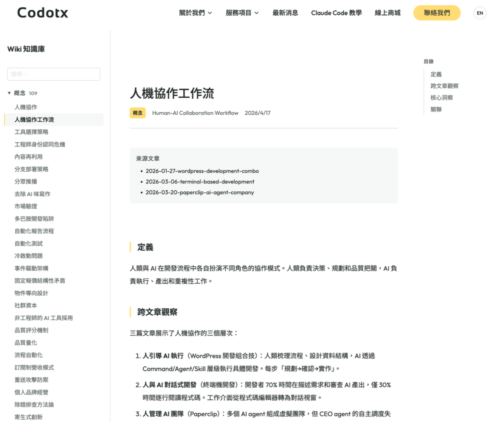Click the 定義 section heading

pyautogui.click(x=145, y=247)
